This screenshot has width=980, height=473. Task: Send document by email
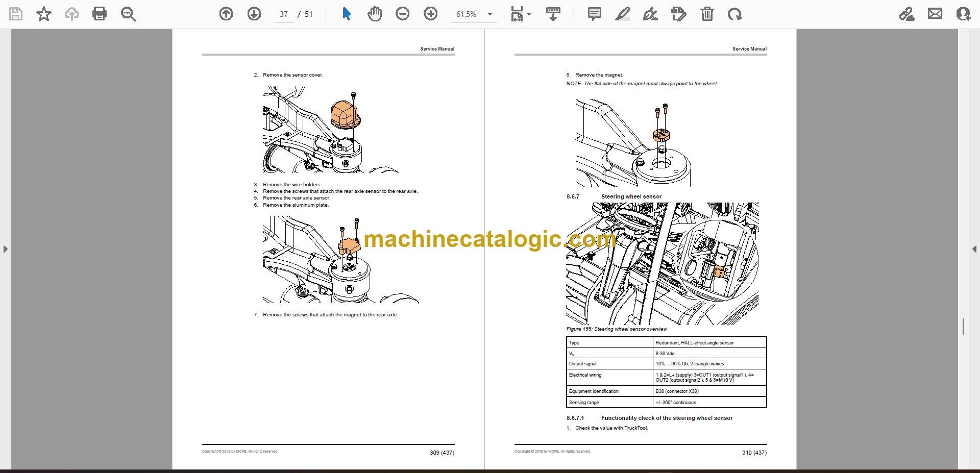click(935, 14)
